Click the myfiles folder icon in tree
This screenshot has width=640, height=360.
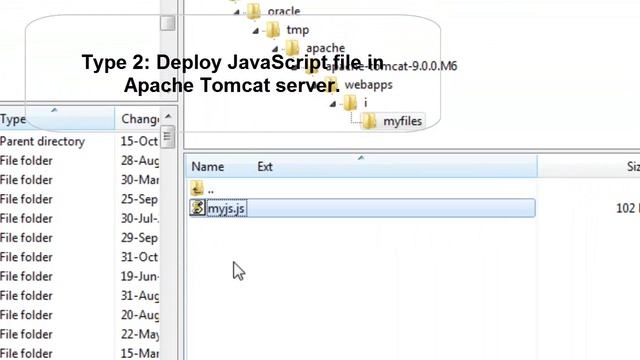(369, 121)
